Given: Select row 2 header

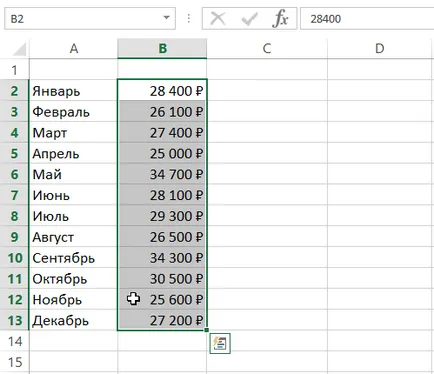Looking at the screenshot, I should 14,91.
